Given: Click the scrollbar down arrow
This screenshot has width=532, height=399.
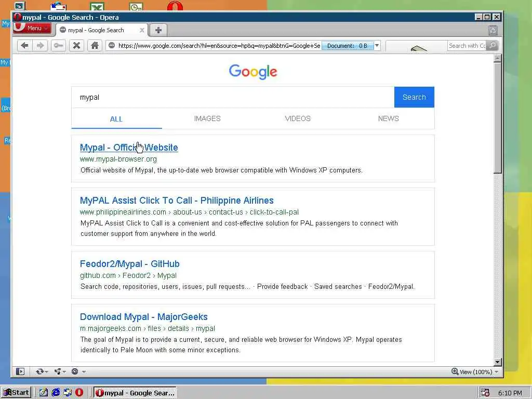Looking at the screenshot, I should click(497, 362).
